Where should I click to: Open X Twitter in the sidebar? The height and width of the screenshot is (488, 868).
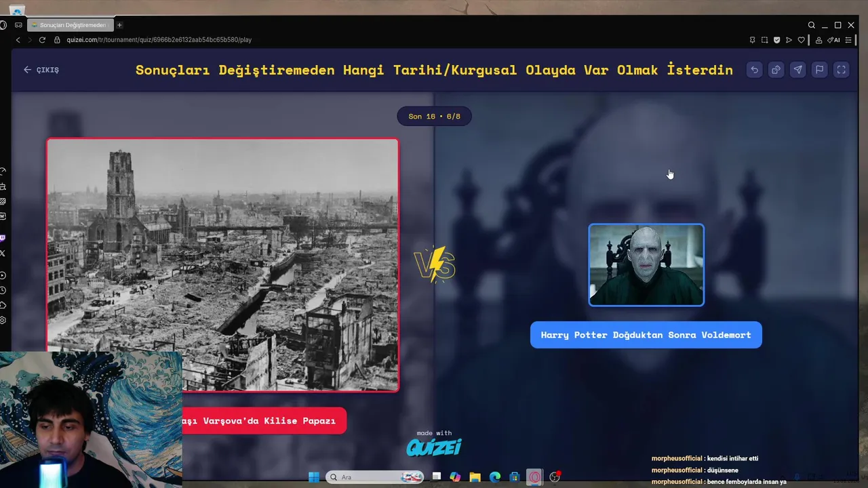pyautogui.click(x=3, y=253)
